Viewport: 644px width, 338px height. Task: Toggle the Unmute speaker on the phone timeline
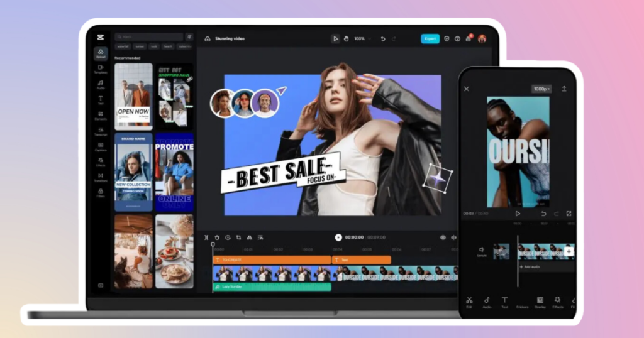click(482, 251)
